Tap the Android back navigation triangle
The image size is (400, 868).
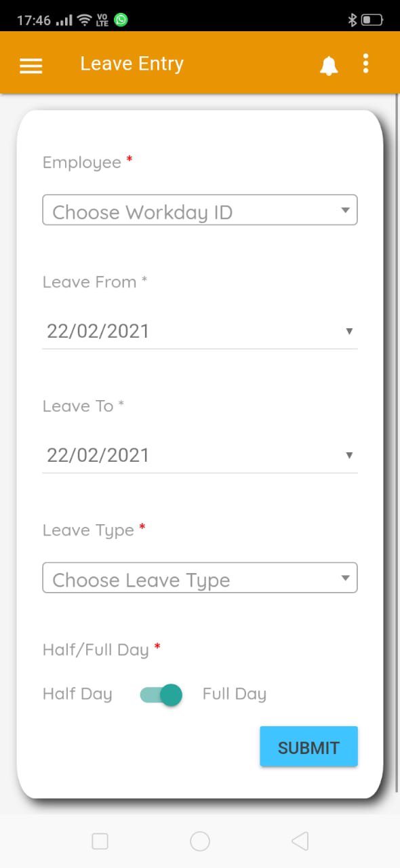[300, 842]
